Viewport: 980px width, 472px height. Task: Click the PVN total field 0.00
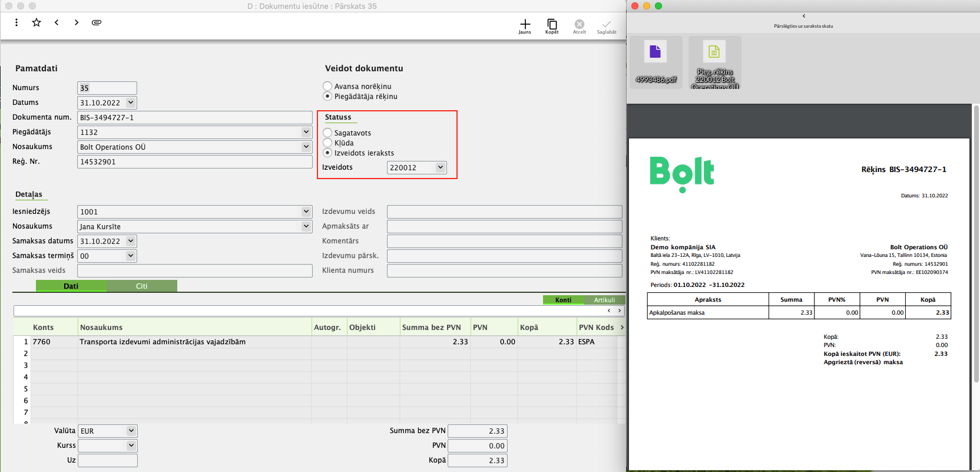pyautogui.click(x=478, y=445)
